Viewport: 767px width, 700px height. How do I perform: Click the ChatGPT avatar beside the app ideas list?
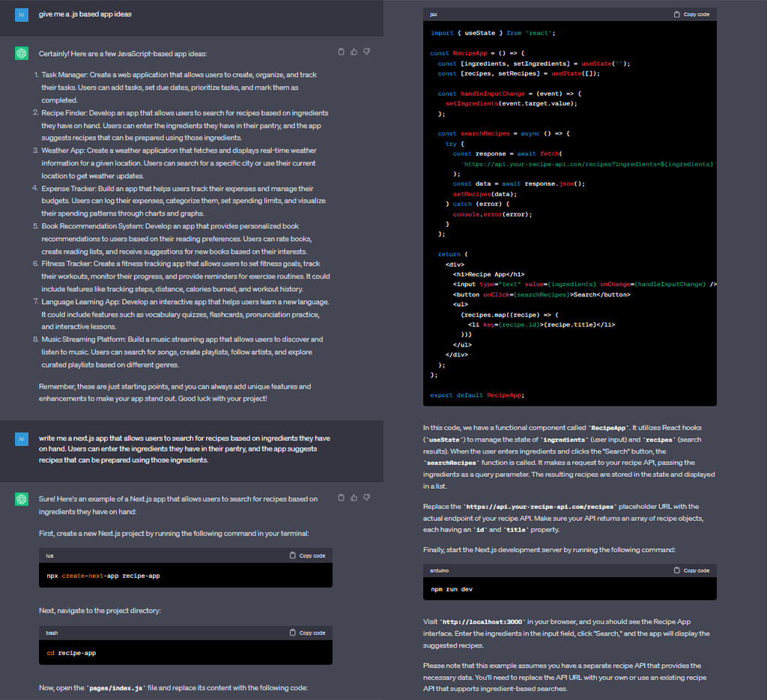click(21, 53)
